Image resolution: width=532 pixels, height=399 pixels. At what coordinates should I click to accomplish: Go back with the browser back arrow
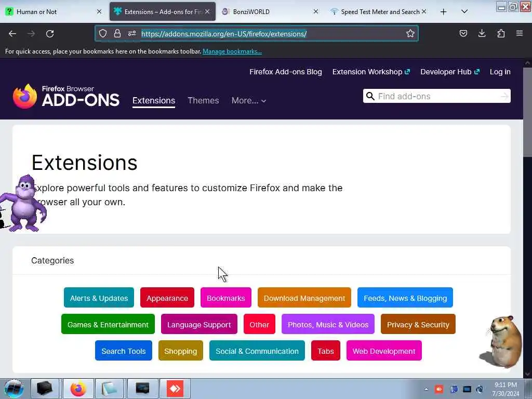pos(12,34)
